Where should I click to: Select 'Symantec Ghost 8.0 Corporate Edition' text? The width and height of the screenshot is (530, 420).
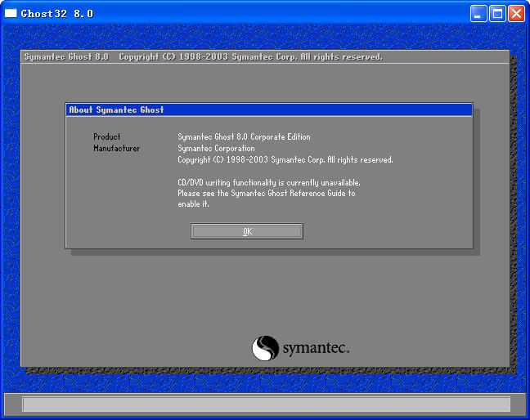[x=244, y=137]
